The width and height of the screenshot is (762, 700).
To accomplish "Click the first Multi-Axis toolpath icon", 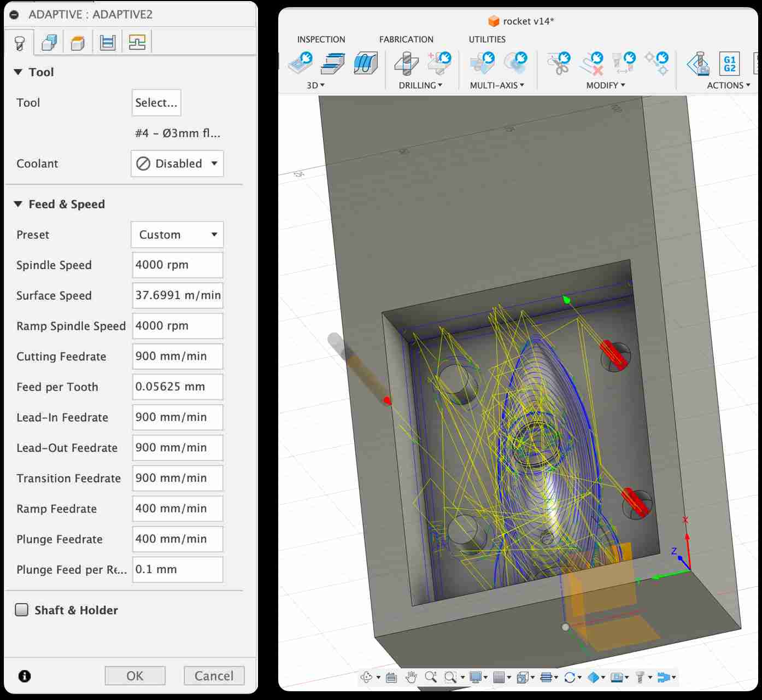I will tap(482, 63).
